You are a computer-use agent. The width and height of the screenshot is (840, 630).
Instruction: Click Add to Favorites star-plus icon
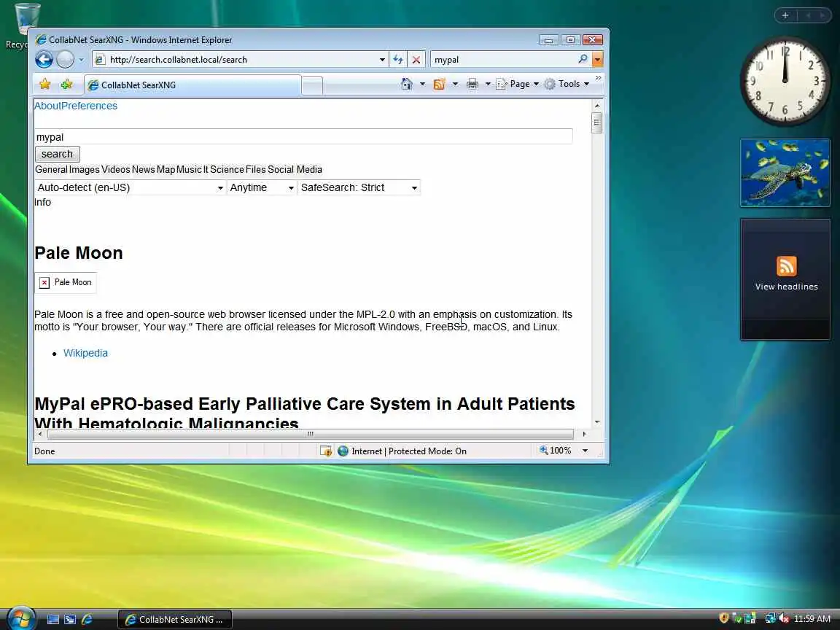pyautogui.click(x=66, y=84)
